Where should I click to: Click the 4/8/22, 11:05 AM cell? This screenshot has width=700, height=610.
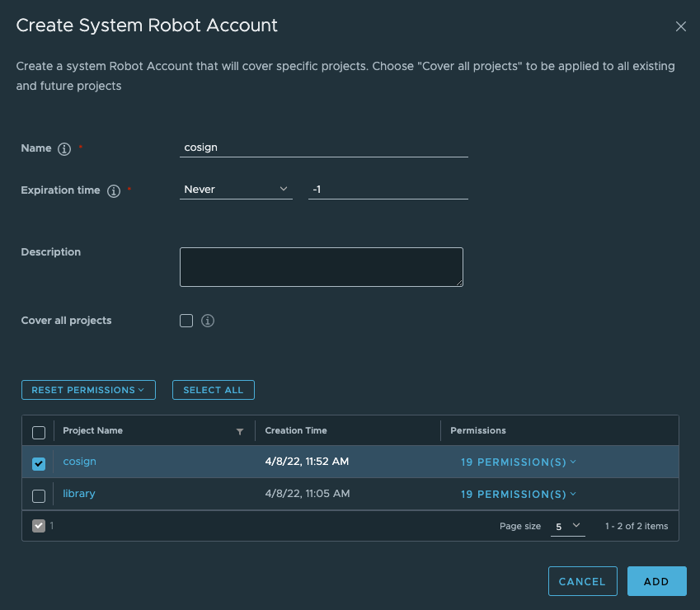308,494
